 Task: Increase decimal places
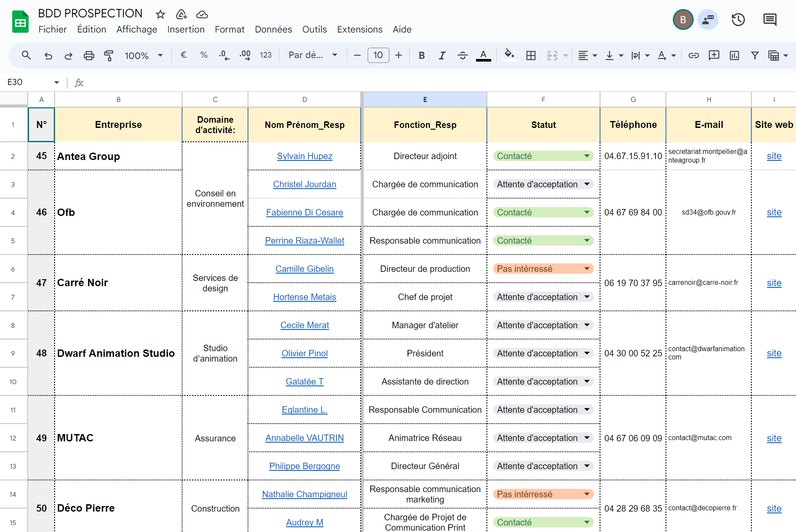pyautogui.click(x=245, y=55)
